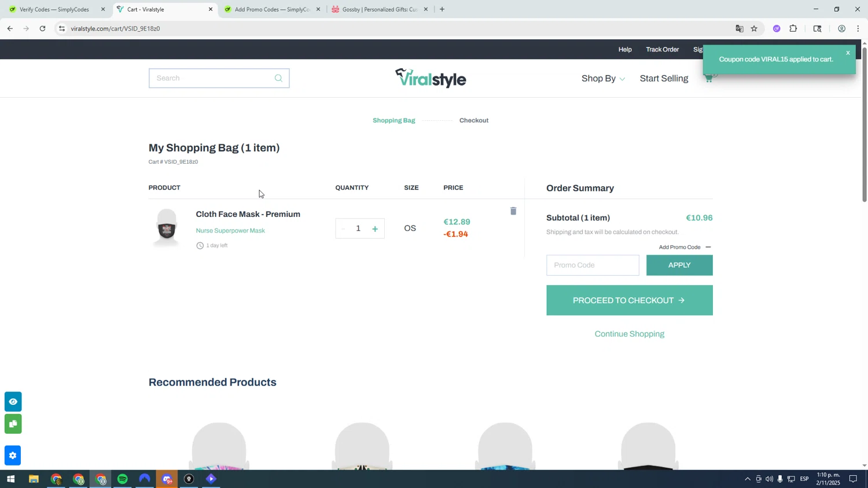Screen dimensions: 868x488
Task: Open Track Order link
Action: tap(662, 50)
